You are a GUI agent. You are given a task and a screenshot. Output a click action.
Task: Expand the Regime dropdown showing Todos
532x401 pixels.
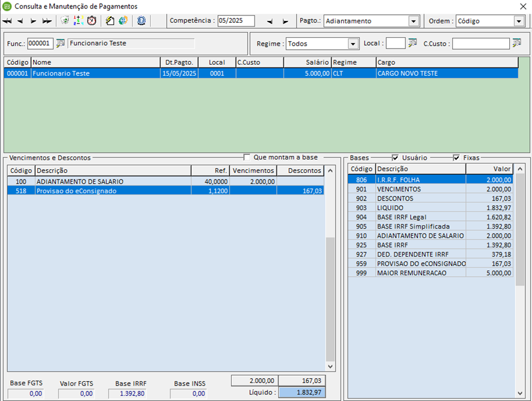(x=353, y=44)
